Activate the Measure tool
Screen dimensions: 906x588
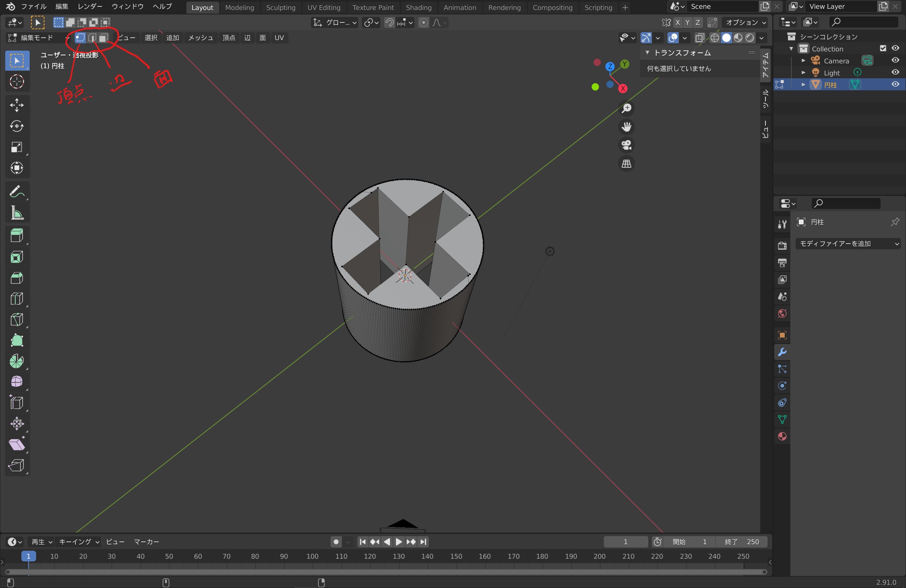tap(16, 213)
